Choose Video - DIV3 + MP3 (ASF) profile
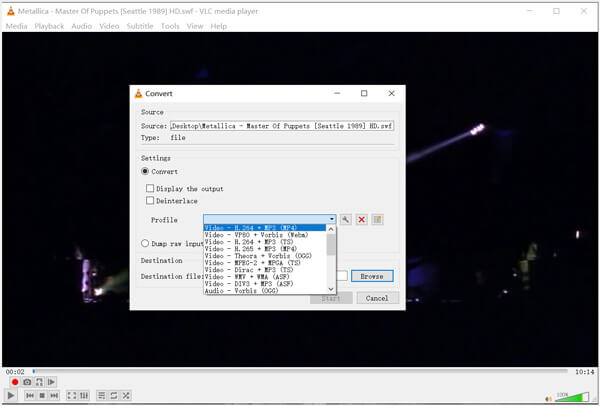The width and height of the screenshot is (600, 406). pyautogui.click(x=265, y=284)
